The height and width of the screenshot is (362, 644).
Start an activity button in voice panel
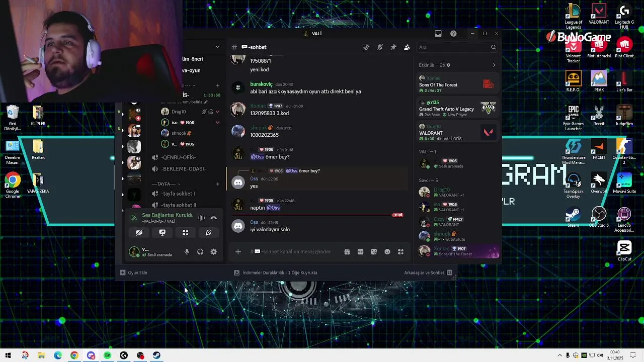pos(185,233)
